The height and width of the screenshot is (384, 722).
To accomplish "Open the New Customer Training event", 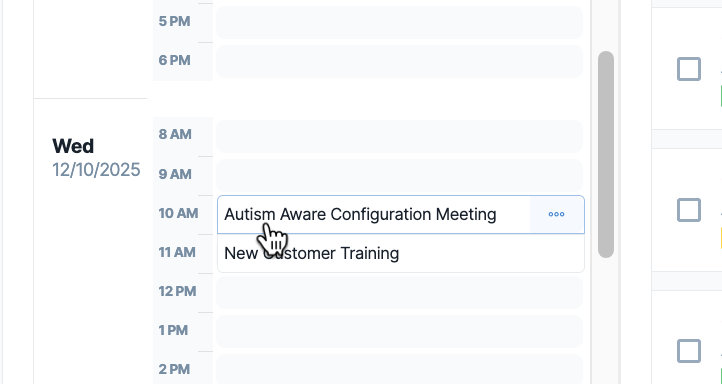I will [x=401, y=253].
